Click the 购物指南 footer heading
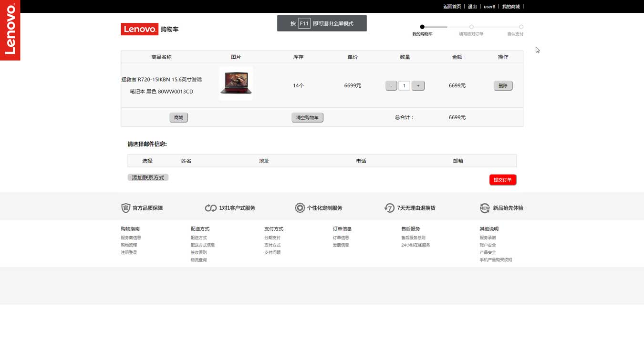 tap(130, 229)
